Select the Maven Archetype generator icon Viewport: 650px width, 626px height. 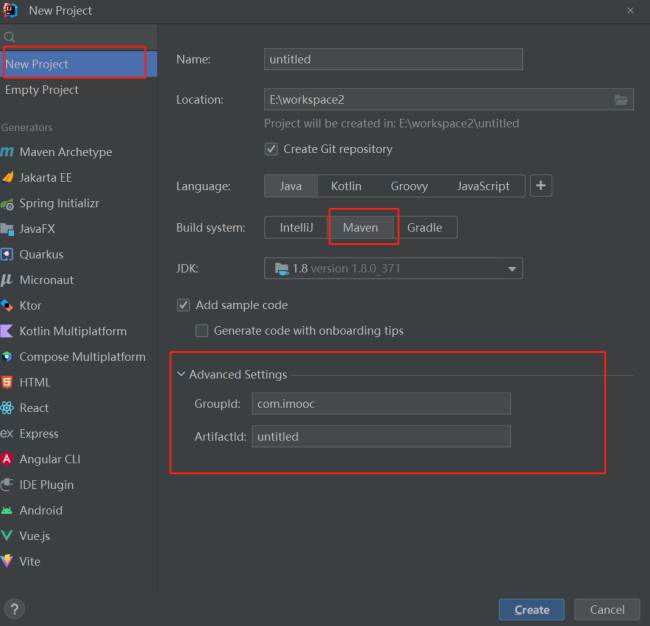coord(8,152)
